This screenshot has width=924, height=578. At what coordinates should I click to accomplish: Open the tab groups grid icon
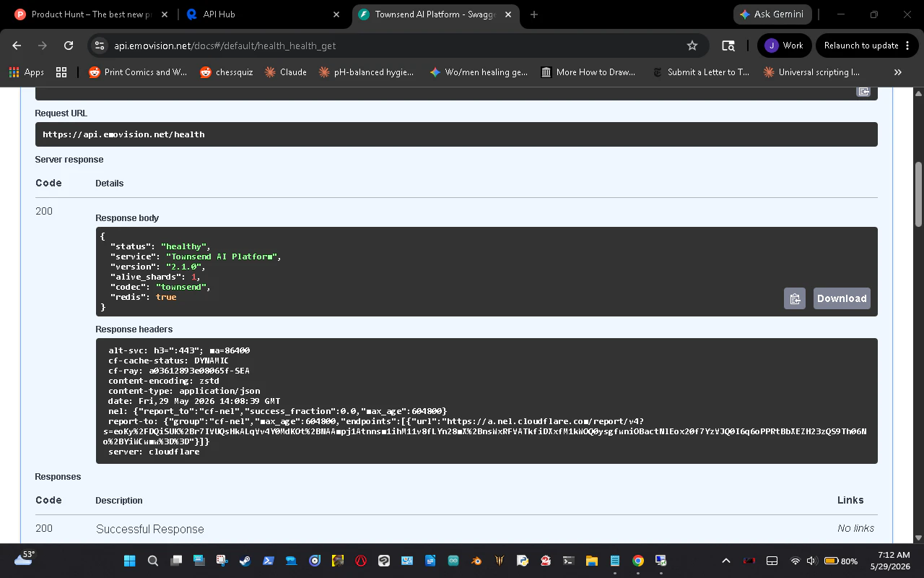tap(61, 72)
